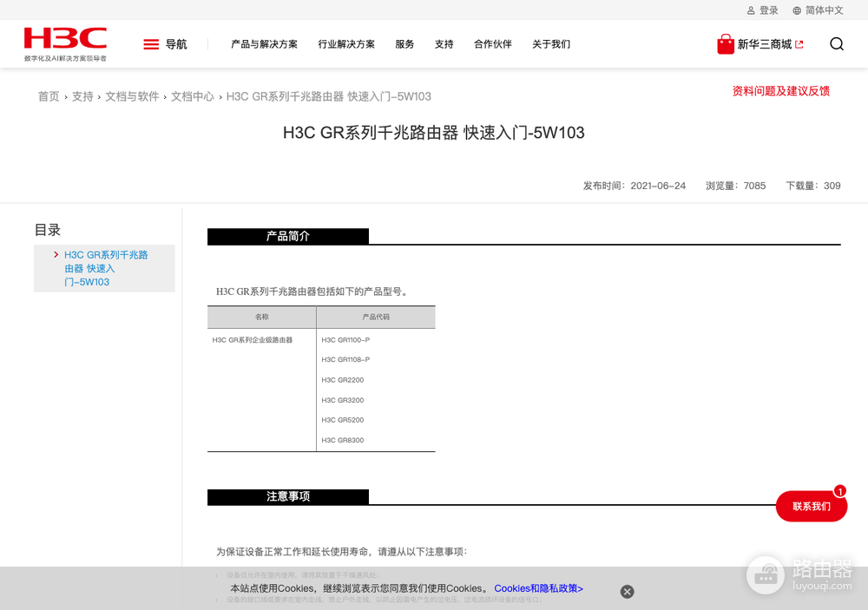Open the 导航 hamburger menu icon
The width and height of the screenshot is (868, 610).
pyautogui.click(x=150, y=44)
